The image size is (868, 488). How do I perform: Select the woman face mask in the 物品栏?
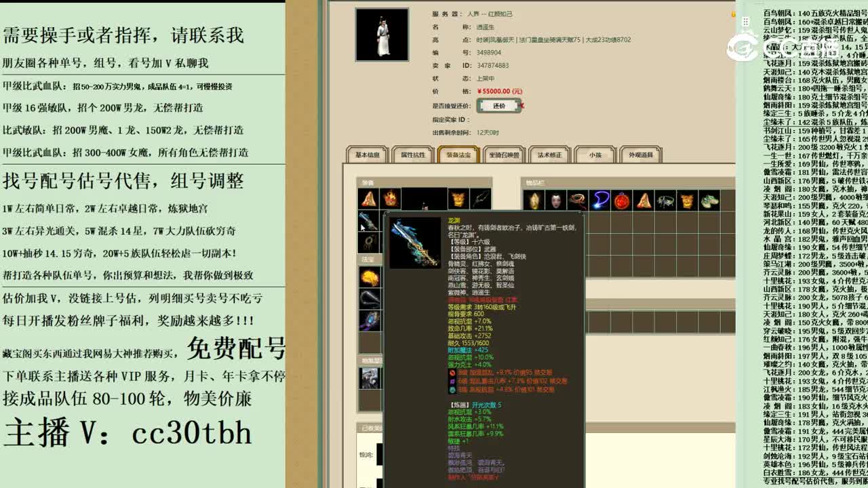tap(556, 201)
